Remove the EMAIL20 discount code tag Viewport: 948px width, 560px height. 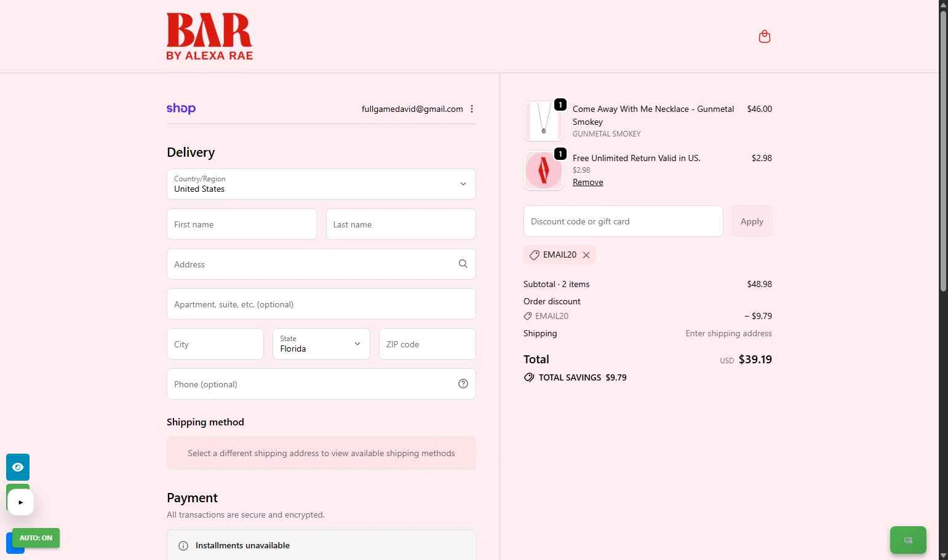pos(586,255)
